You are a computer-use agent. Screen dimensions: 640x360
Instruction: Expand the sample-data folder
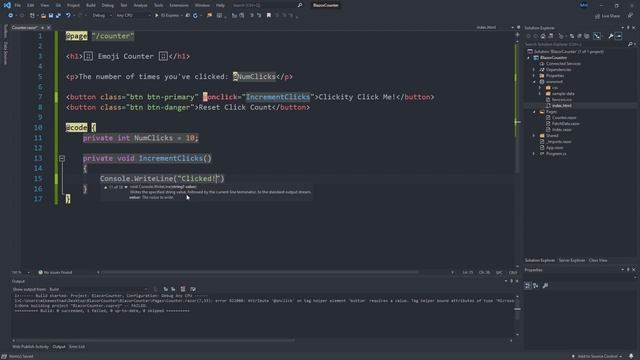click(x=540, y=93)
